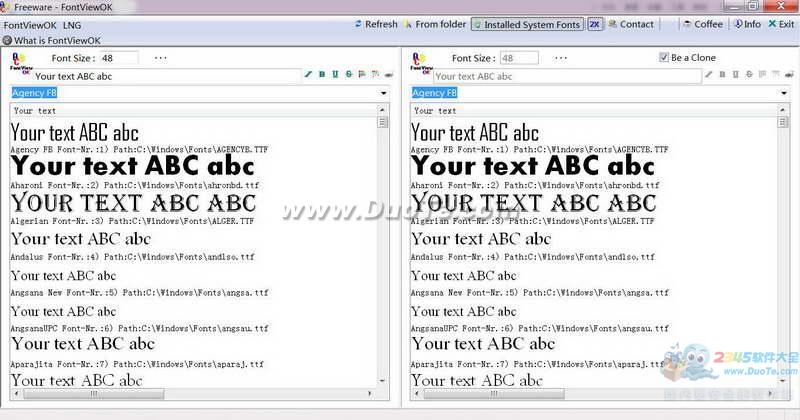Click the right pane Font Size field

point(519,58)
